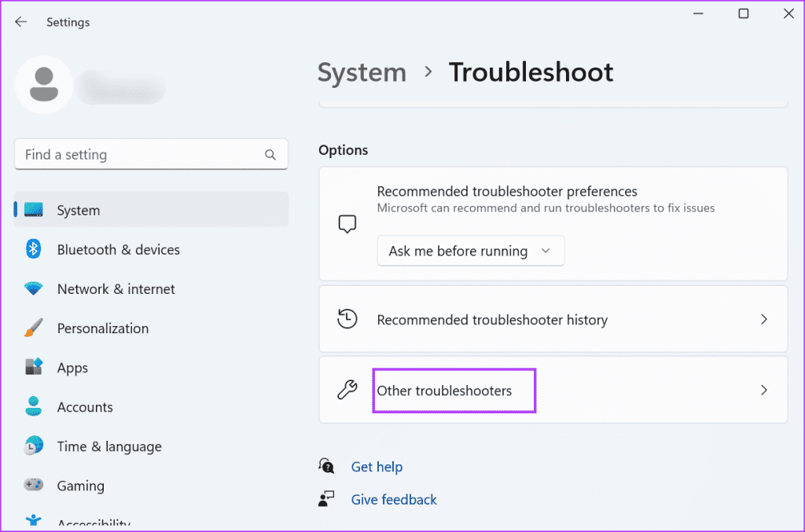Close the Settings window
805x532 pixels.
coord(788,13)
